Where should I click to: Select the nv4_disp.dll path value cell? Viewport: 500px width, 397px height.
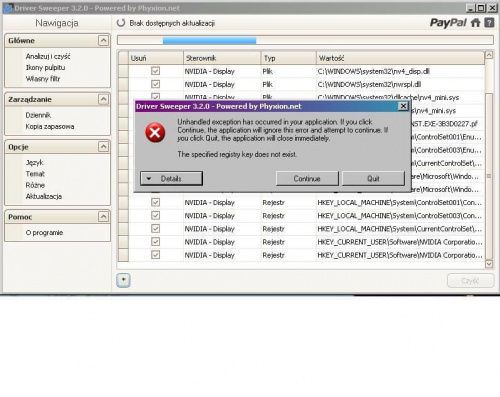[x=400, y=71]
